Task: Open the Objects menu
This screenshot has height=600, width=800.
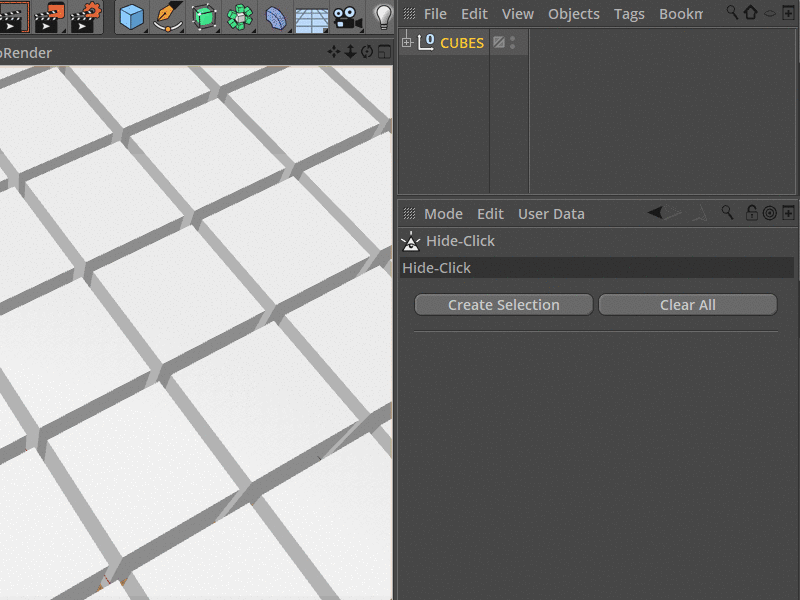Action: click(x=574, y=14)
